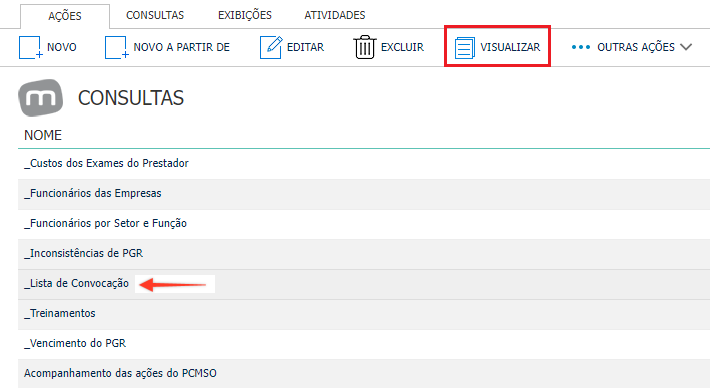Click the Editar pencil icon

coord(271,47)
